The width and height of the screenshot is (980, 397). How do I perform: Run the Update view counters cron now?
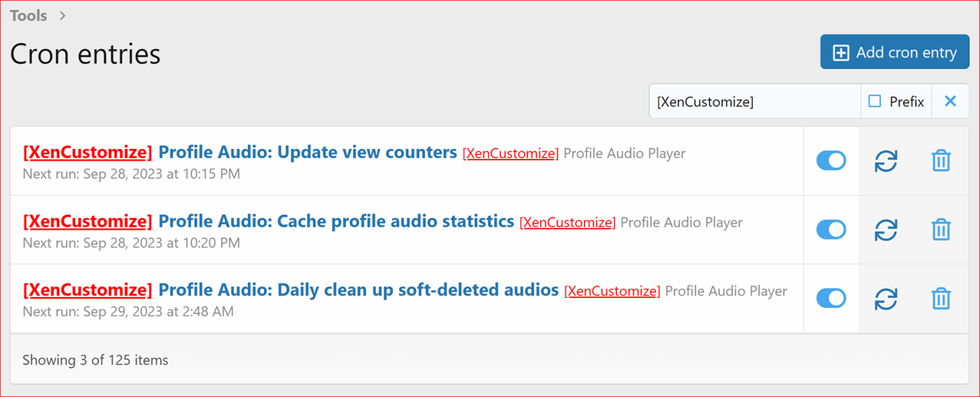[886, 160]
